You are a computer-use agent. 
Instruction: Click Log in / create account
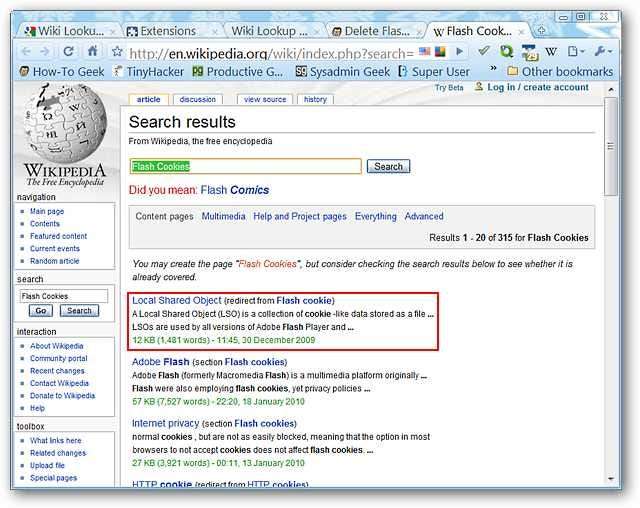click(x=538, y=87)
